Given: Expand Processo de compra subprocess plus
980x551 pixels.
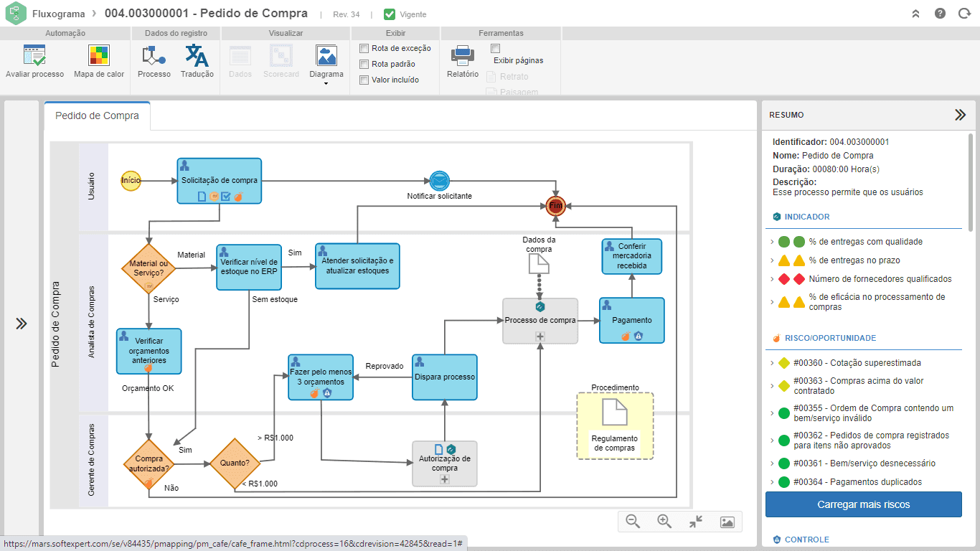Looking at the screenshot, I should (540, 336).
